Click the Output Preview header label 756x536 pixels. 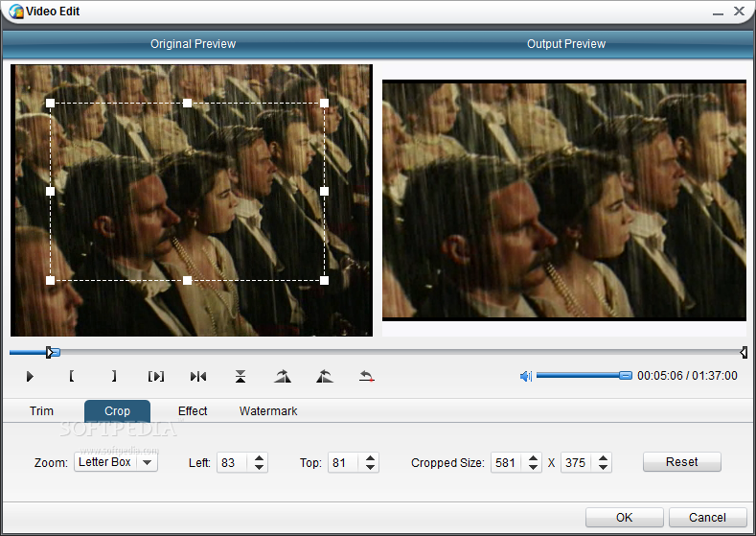(x=566, y=44)
